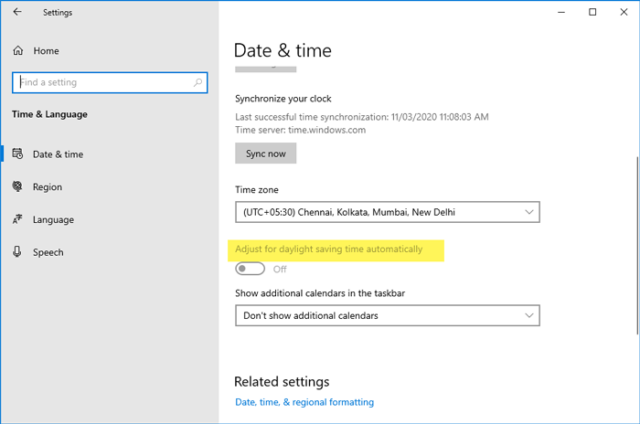Expand the additional calendars dropdown
Viewport: 640px width, 424px height.
[x=387, y=316]
